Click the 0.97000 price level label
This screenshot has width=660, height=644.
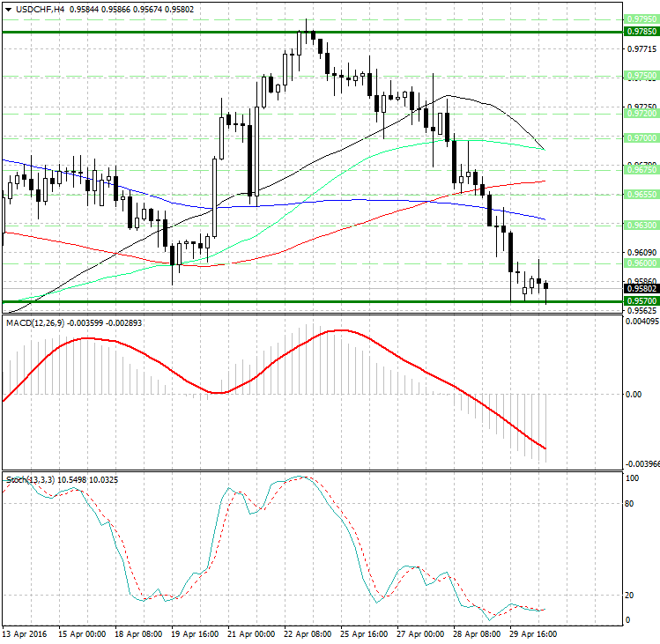[x=641, y=138]
